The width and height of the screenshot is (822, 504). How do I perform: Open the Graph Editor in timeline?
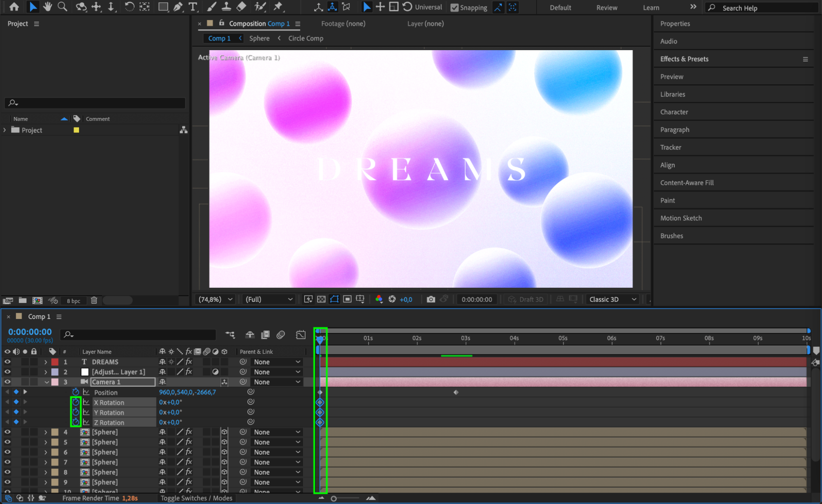pos(301,335)
